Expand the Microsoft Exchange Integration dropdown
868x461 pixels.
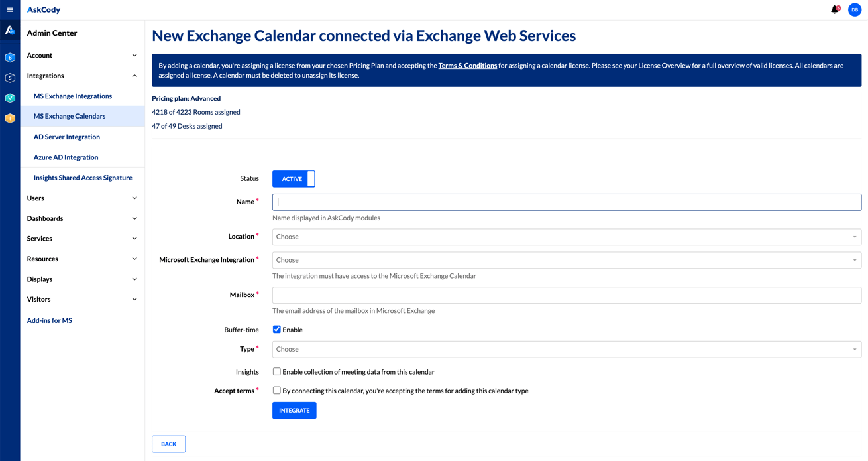(x=567, y=259)
